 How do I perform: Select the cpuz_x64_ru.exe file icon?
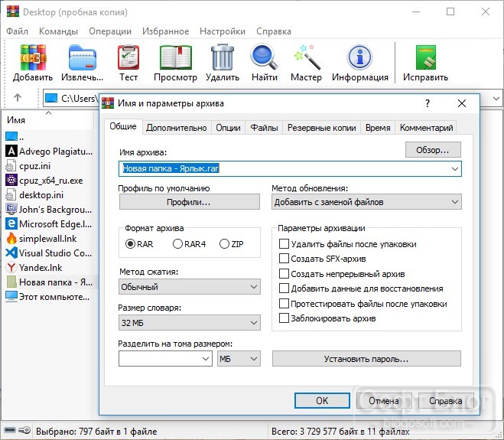11,180
